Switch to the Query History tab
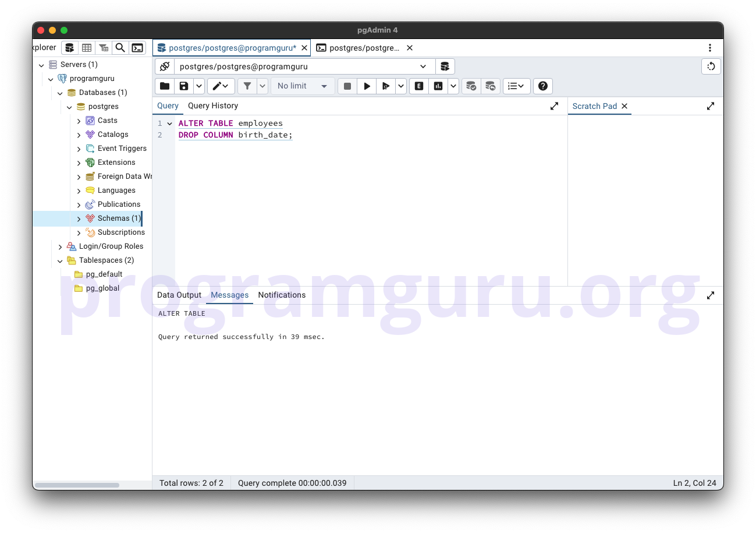Image resolution: width=756 pixels, height=533 pixels. (x=213, y=106)
